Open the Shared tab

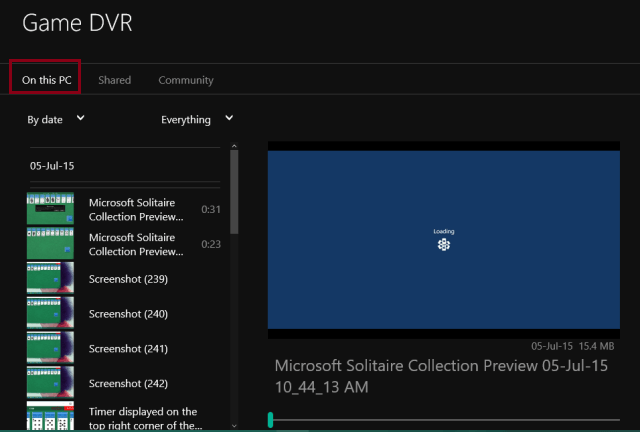tap(115, 80)
